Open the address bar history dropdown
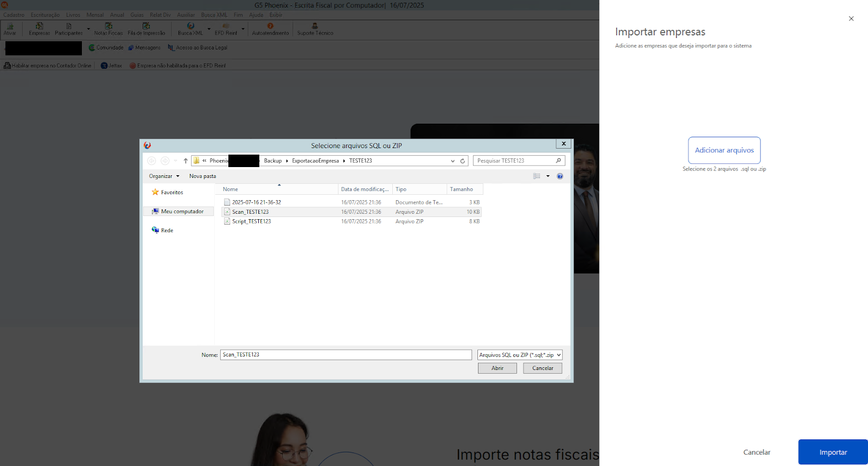Image resolution: width=868 pixels, height=466 pixels. pos(452,161)
